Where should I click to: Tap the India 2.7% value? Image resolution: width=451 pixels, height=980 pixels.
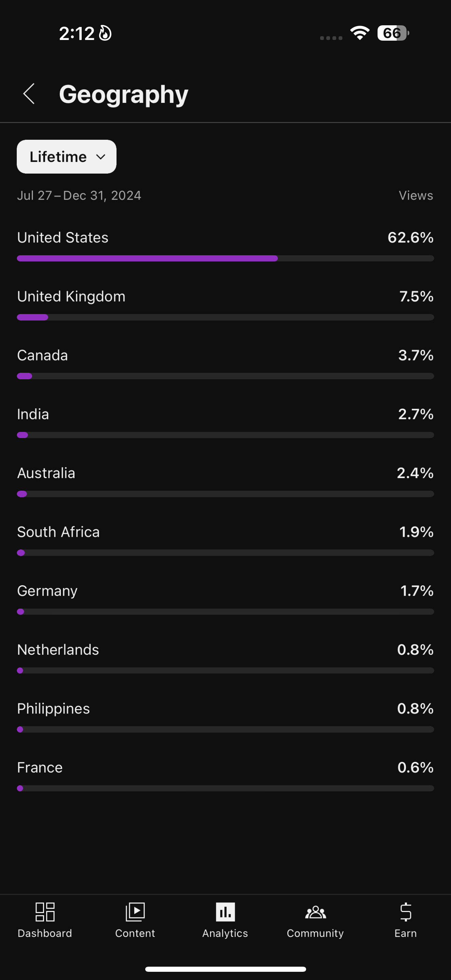click(415, 414)
